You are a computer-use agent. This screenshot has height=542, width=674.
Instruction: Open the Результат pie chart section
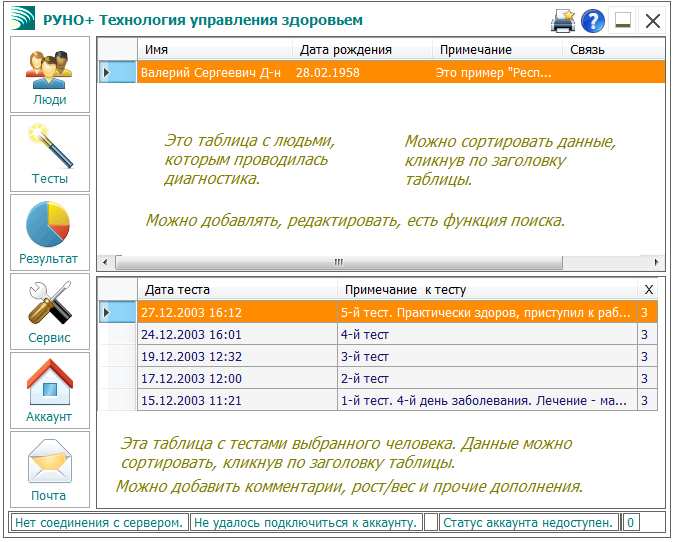pos(50,233)
